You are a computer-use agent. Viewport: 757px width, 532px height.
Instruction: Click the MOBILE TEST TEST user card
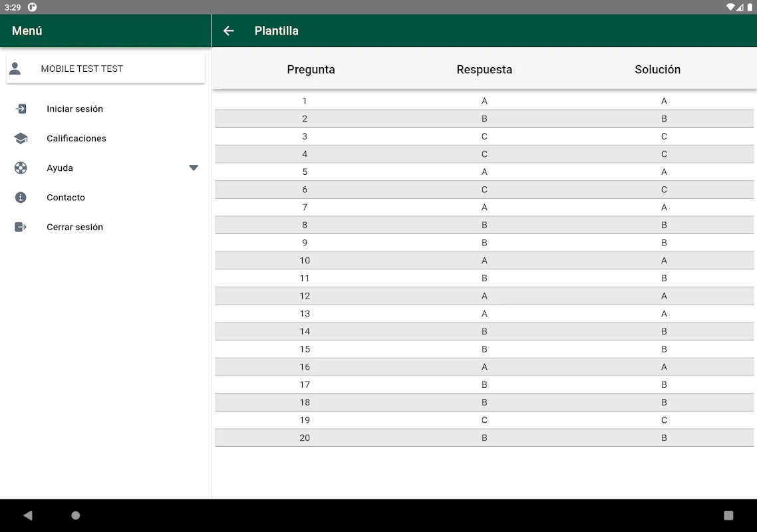[106, 68]
